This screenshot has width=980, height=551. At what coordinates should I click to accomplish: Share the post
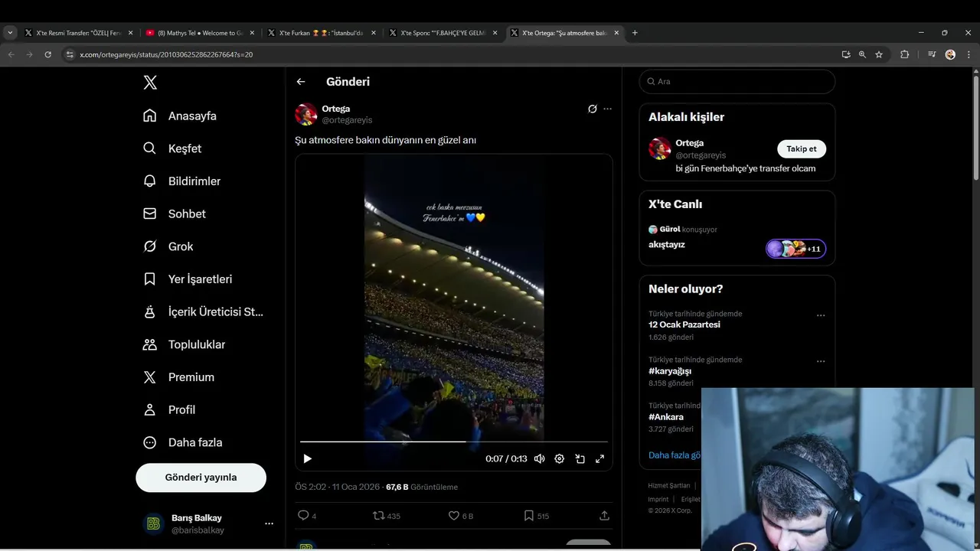pos(604,516)
